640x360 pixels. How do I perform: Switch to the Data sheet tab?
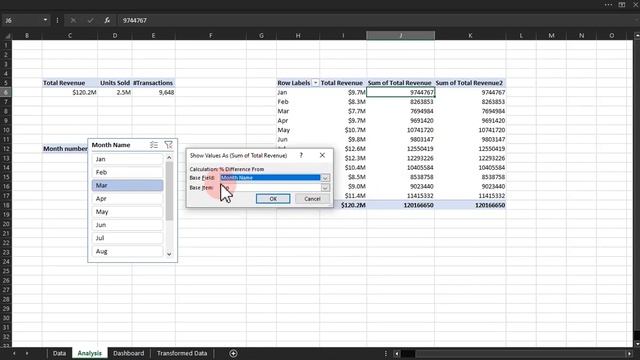pyautogui.click(x=59, y=353)
